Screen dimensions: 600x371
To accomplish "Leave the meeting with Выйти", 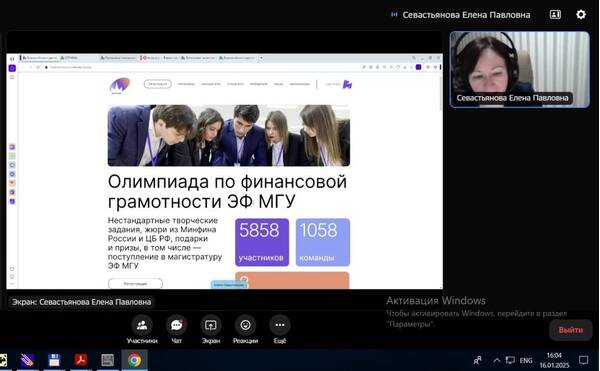I will click(x=571, y=330).
